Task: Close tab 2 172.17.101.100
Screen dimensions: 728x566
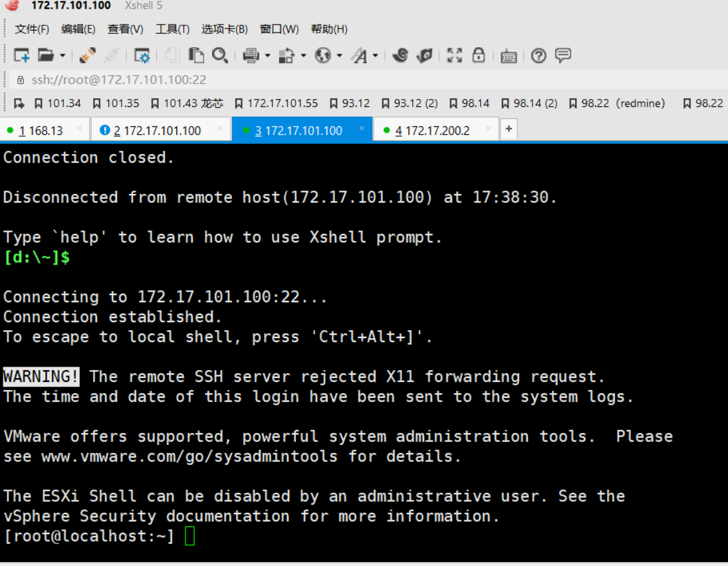Action: click(221, 128)
